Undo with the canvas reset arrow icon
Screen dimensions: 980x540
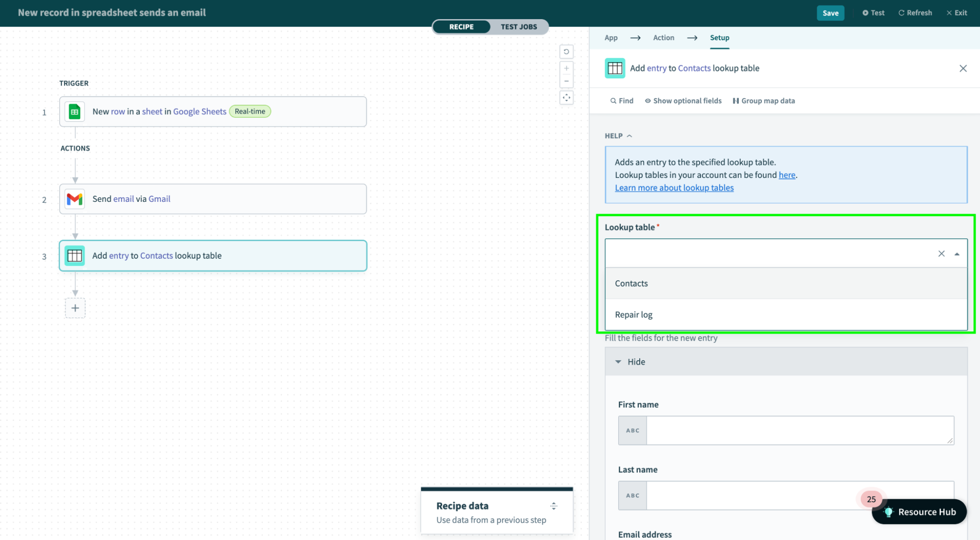(x=566, y=52)
